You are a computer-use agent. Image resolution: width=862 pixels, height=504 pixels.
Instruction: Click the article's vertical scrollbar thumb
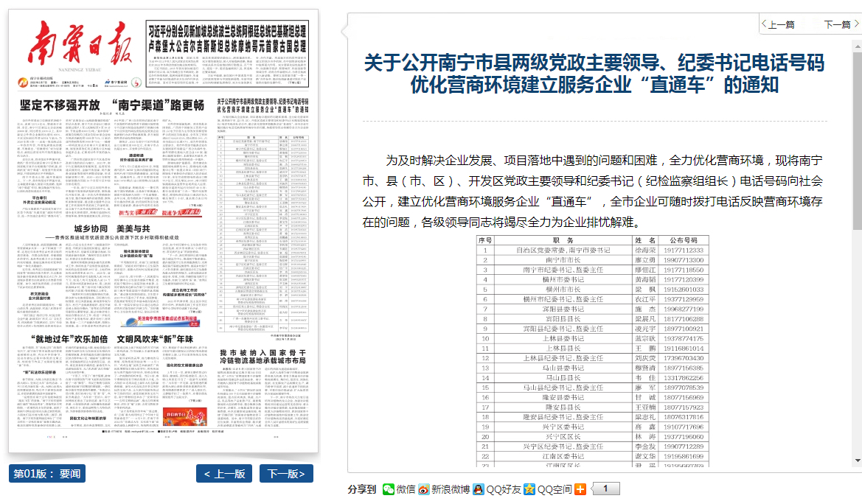click(857, 141)
